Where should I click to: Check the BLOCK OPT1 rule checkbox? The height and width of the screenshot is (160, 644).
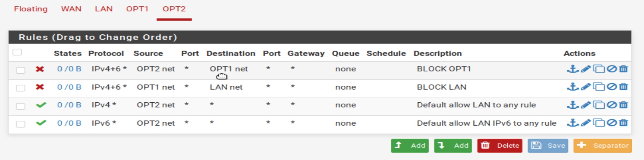[21, 70]
